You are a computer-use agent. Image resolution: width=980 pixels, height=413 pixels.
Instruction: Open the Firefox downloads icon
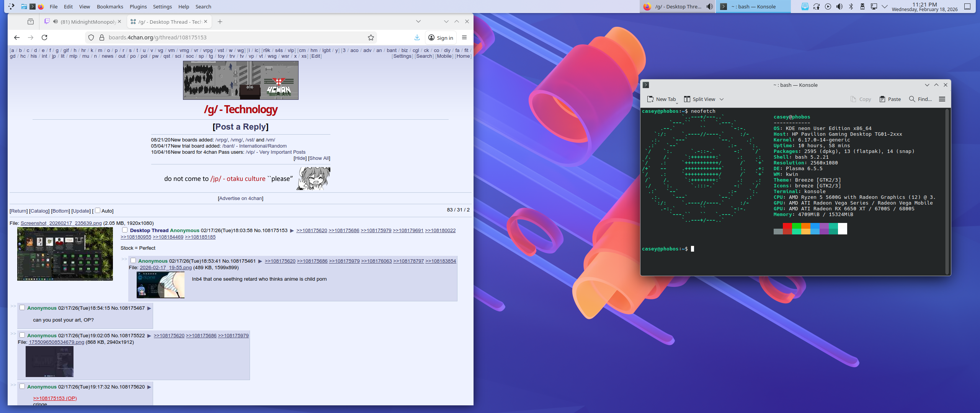click(417, 37)
